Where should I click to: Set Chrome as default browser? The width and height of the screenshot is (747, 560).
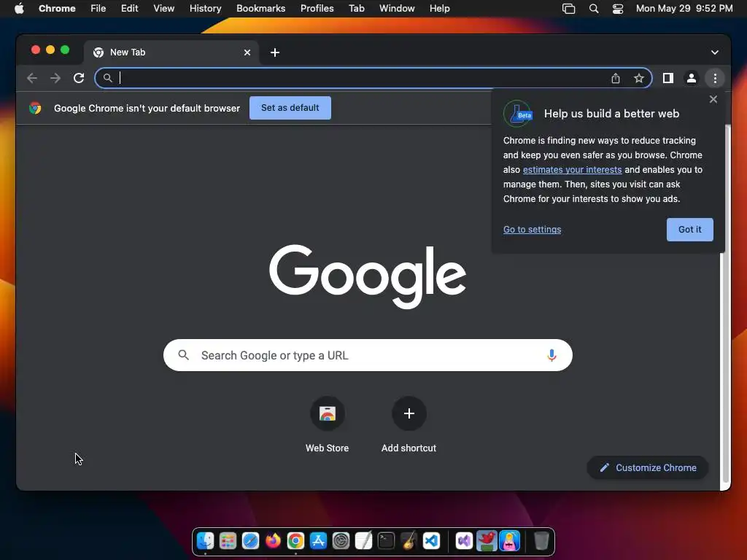[290, 108]
